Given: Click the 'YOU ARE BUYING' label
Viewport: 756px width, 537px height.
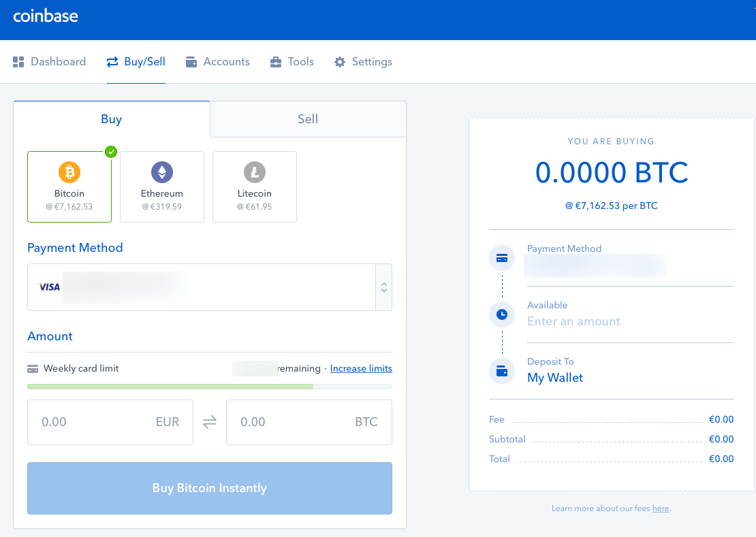Looking at the screenshot, I should 612,141.
